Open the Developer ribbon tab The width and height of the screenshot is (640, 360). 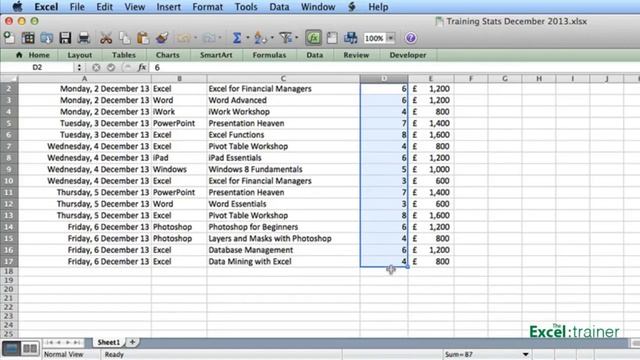407,55
